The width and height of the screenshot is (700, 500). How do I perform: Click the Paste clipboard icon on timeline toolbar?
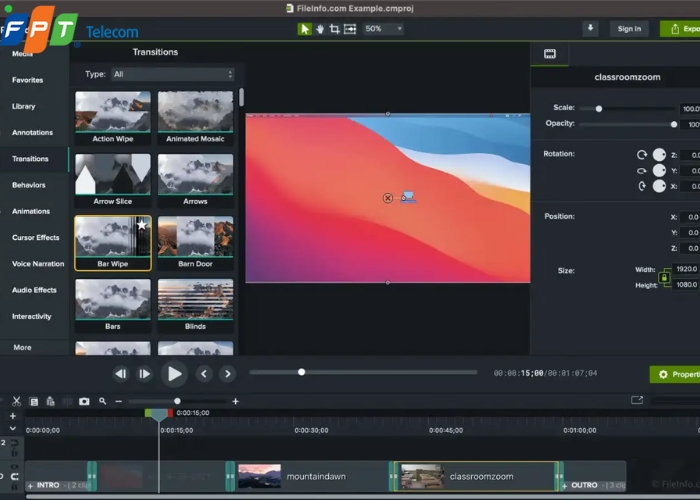[x=50, y=401]
